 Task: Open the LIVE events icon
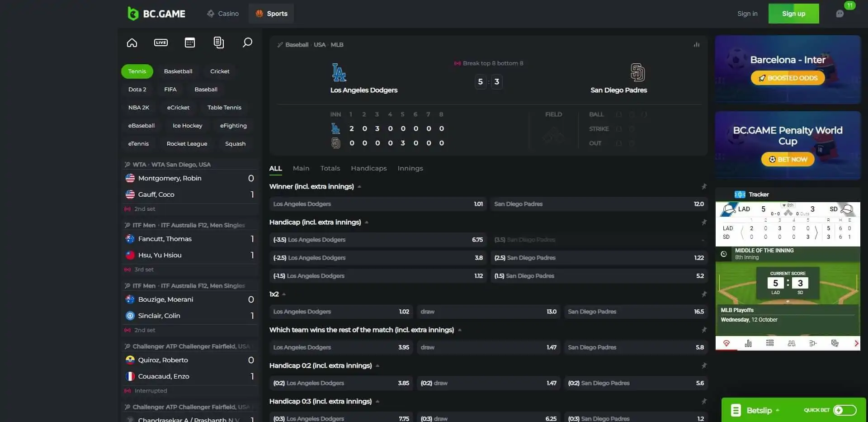click(160, 43)
